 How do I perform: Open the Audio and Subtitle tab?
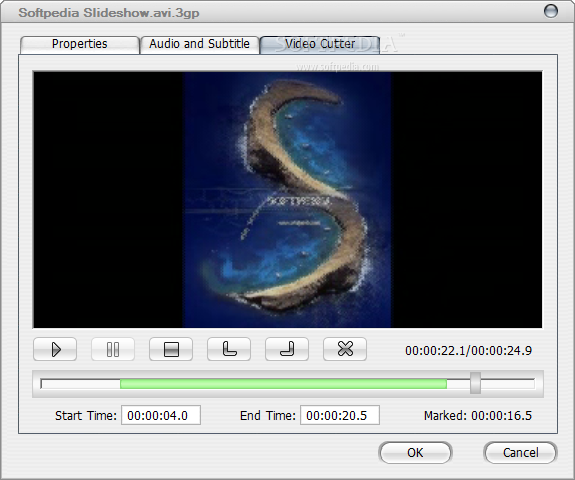[x=199, y=44]
